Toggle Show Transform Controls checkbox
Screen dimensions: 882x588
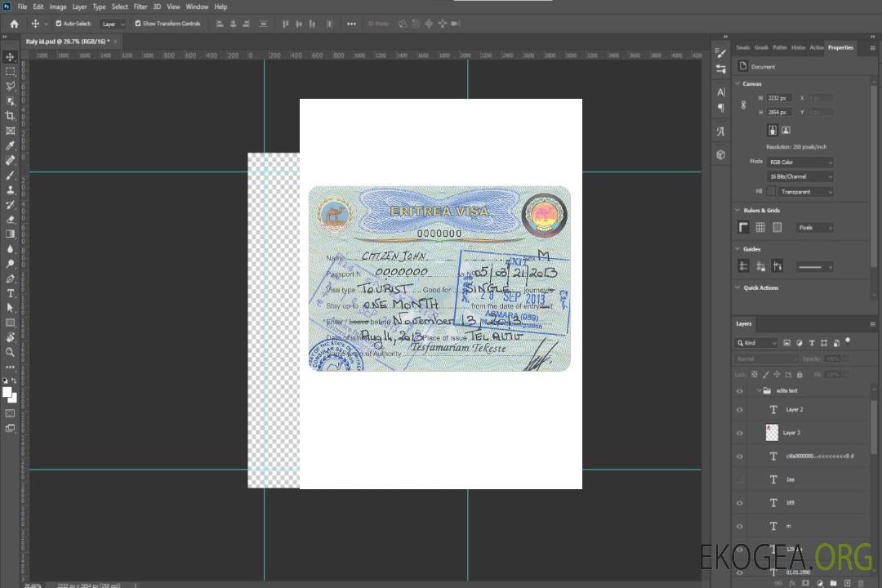[138, 24]
